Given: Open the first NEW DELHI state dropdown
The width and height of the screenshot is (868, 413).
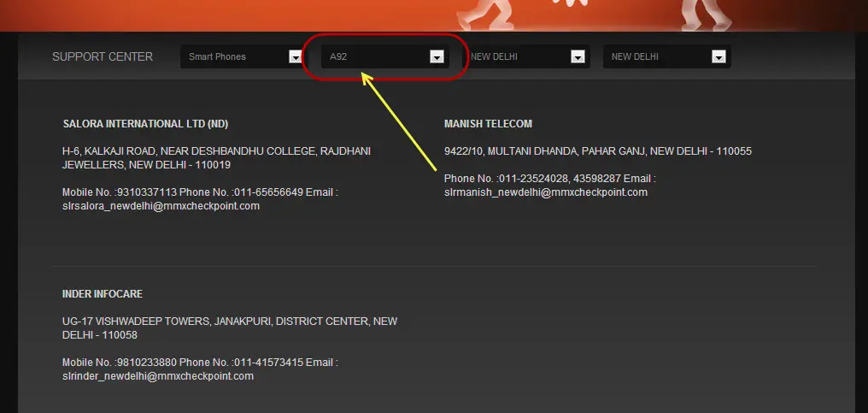Looking at the screenshot, I should click(525, 56).
